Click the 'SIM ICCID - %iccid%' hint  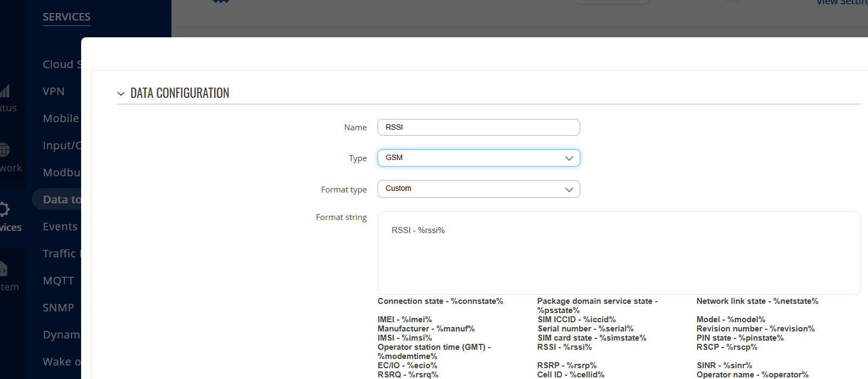tap(577, 320)
